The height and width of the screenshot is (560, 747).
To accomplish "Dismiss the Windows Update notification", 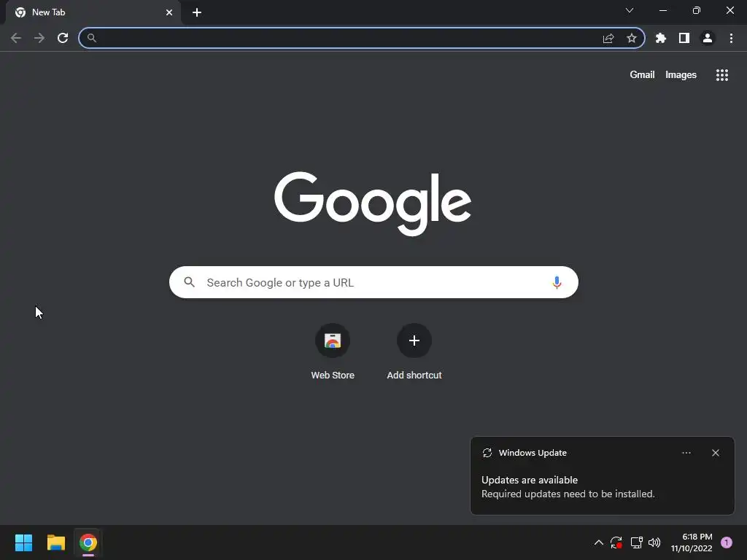I will point(716,453).
